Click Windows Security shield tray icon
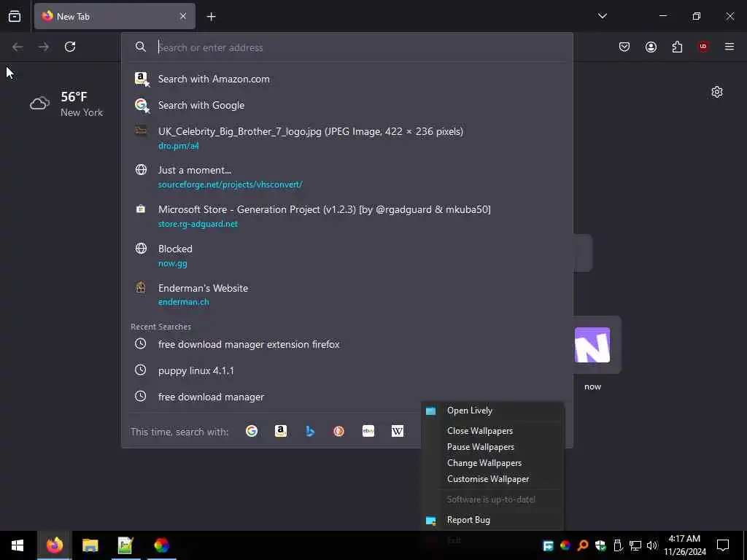Screen dimensions: 747x560 600,545
